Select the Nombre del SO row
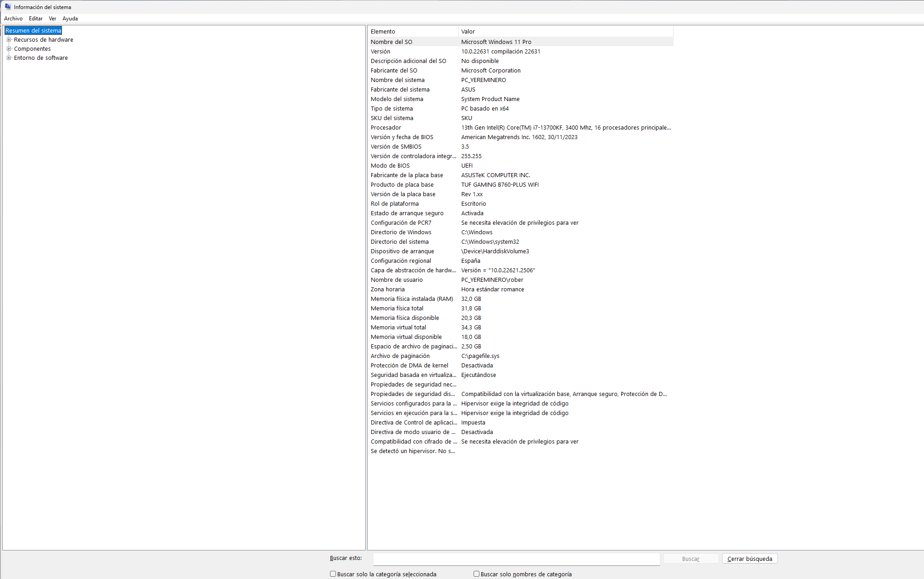The height and width of the screenshot is (579, 924). 391,42
